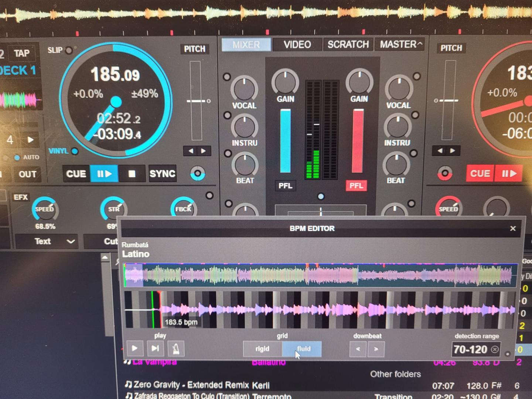Image resolution: width=532 pixels, height=399 pixels.
Task: Toggle the metronome icon in BPM Editor
Action: [176, 348]
